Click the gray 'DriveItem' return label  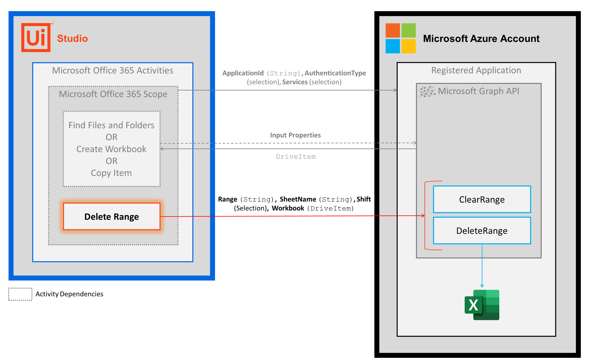[296, 157]
